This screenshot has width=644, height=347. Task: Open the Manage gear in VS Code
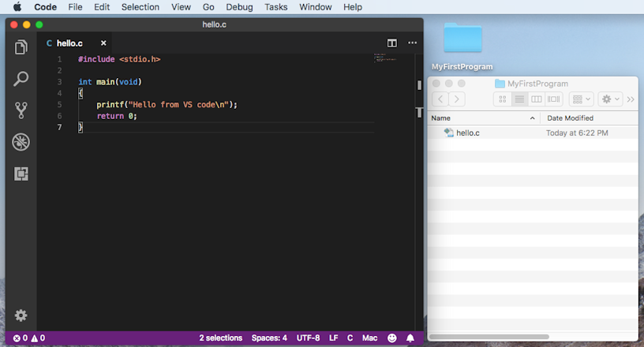(21, 315)
